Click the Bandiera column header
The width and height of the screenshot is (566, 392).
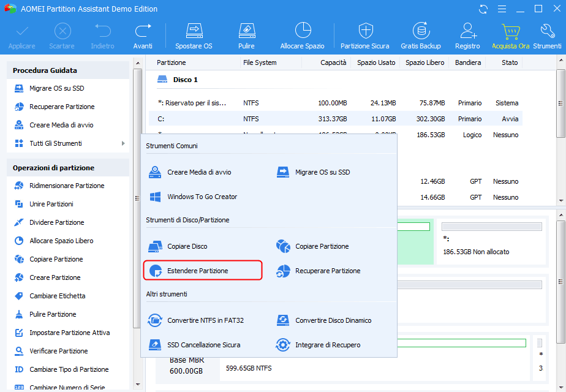pos(468,63)
